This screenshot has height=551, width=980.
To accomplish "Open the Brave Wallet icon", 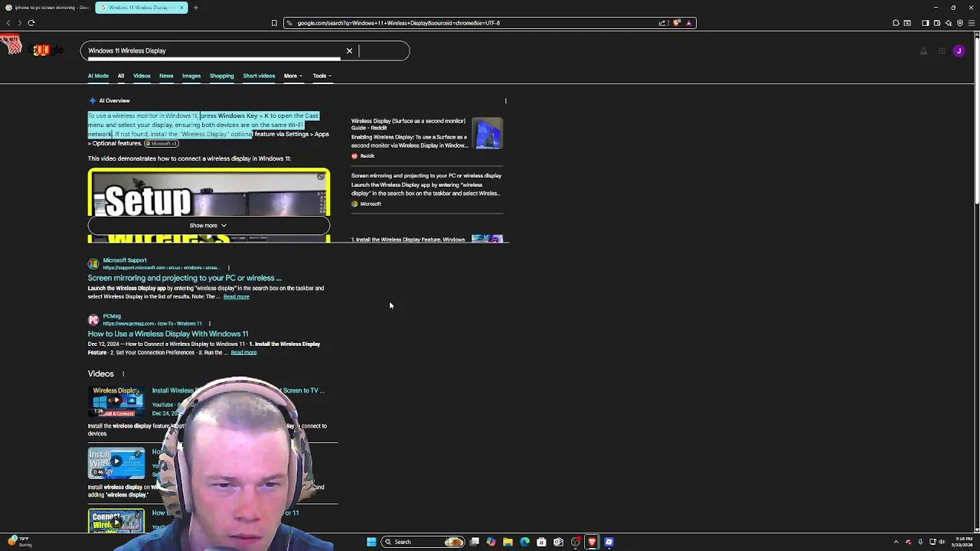I will [x=936, y=23].
